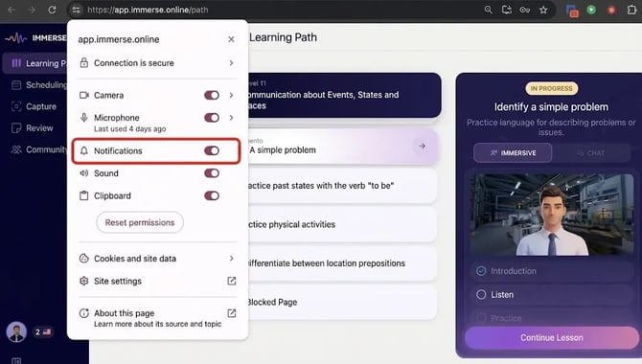This screenshot has width=642, height=364.
Task: Open Cookies and site data
Action: pyautogui.click(x=157, y=259)
